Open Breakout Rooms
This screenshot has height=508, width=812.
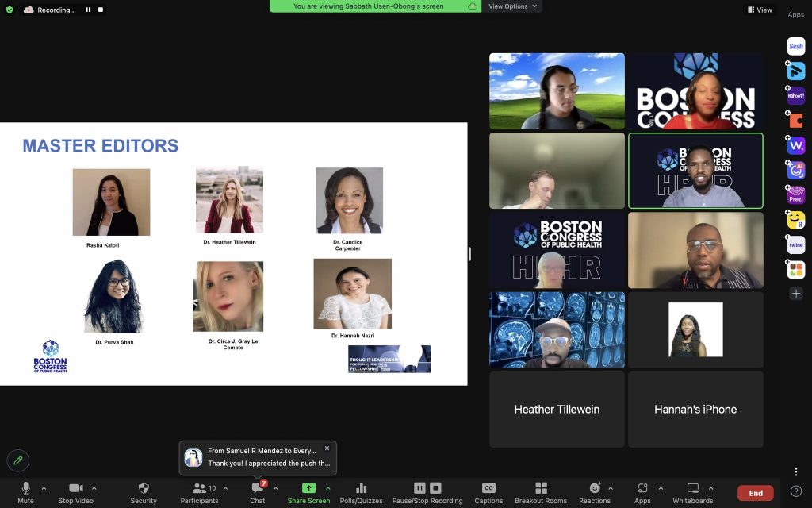click(x=541, y=492)
